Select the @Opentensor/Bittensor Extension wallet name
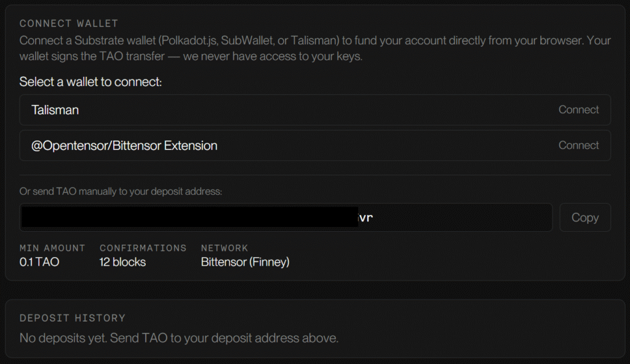 pyautogui.click(x=124, y=146)
